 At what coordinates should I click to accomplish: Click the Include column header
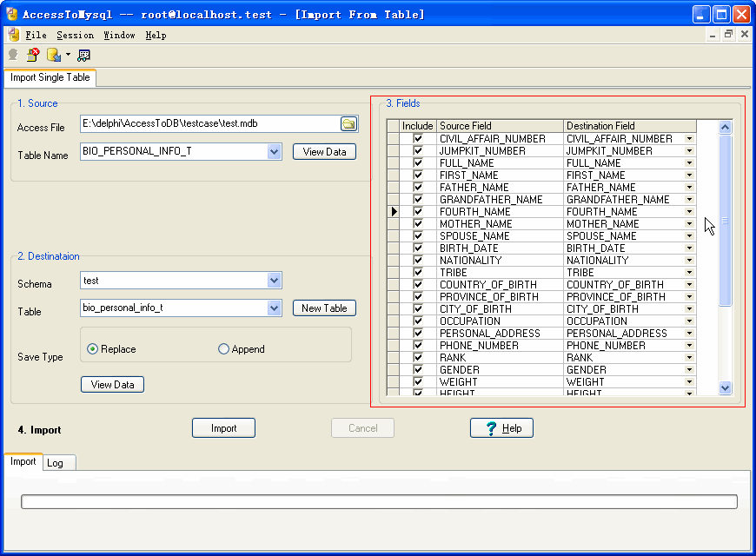417,126
